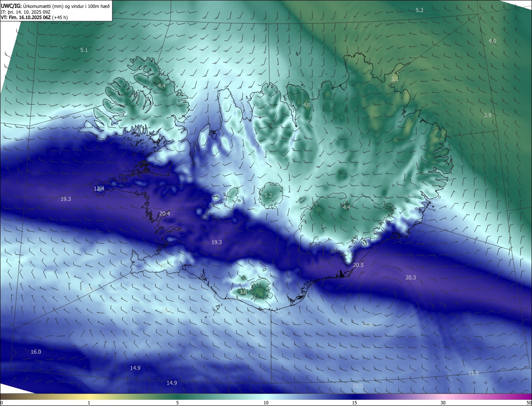Click the title 'Úrkomumætti (mm) og vindur í 100m hæð'
Screen dimensions: 532x406
(66, 6)
